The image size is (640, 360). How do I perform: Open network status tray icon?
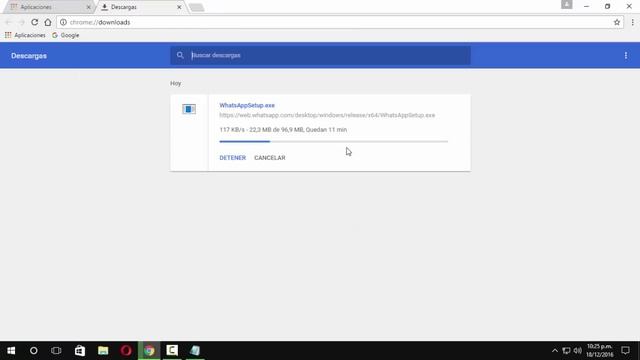(566, 351)
